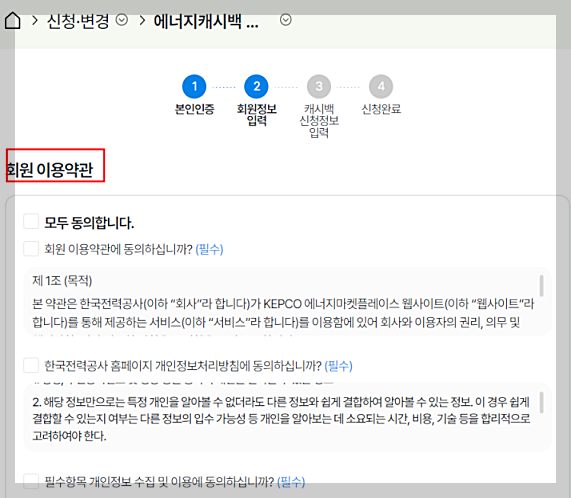Check 한국전력공사 홈페이지 개인정보처리방침 agreement checkbox
The image size is (571, 498).
pos(31,365)
